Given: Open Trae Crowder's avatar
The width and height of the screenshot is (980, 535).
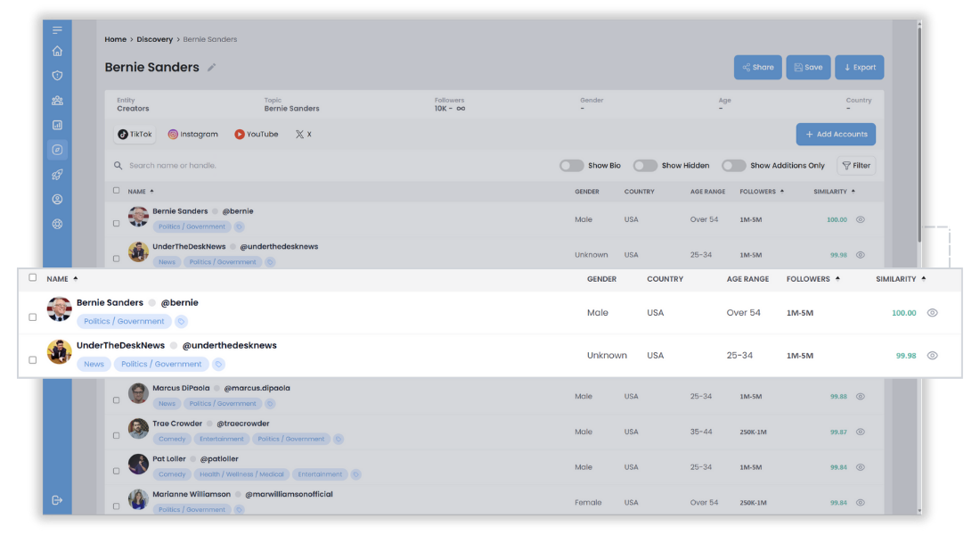Looking at the screenshot, I should [138, 429].
